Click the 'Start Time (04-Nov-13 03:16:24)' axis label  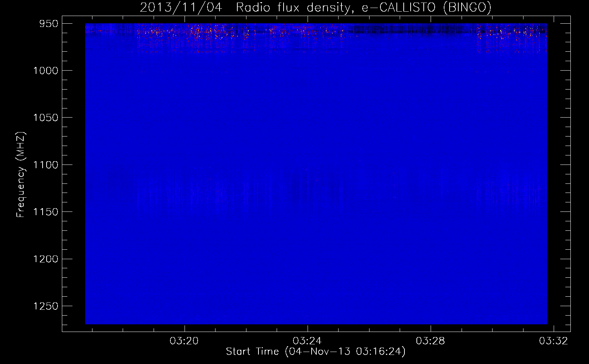coord(316,352)
